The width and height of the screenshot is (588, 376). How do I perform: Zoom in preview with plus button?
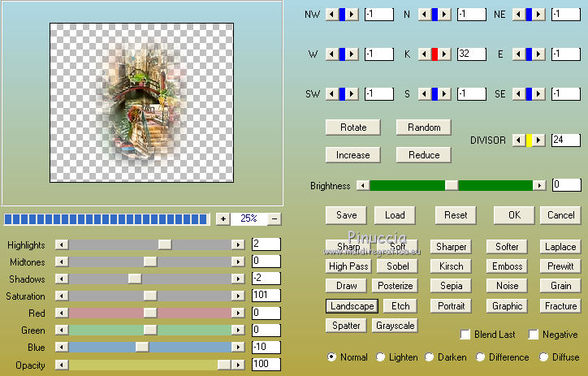point(223,219)
